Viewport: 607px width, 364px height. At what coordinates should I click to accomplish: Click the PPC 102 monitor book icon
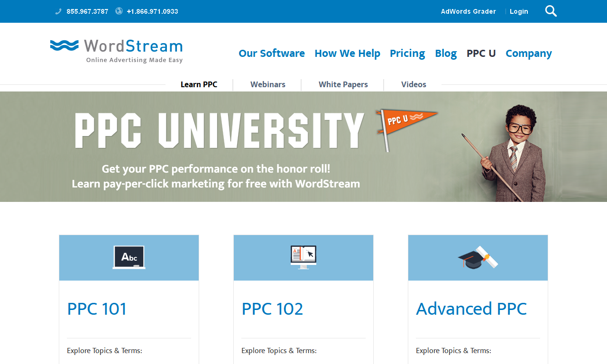(303, 257)
